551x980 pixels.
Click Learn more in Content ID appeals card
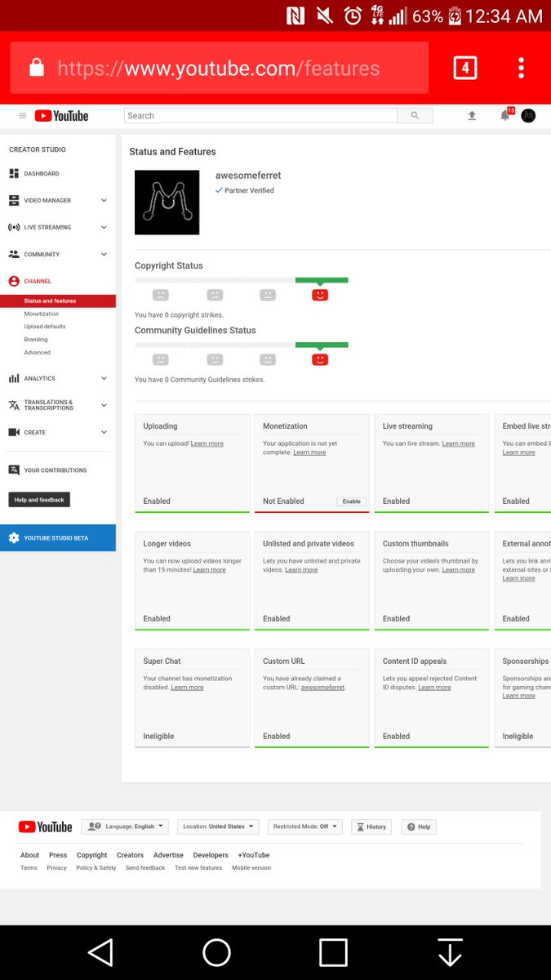point(434,688)
